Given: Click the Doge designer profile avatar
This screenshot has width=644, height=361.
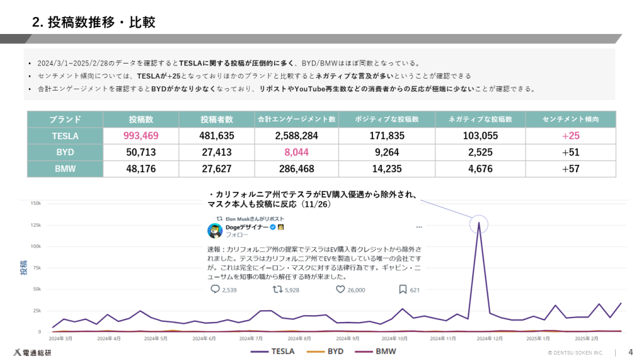Looking at the screenshot, I should point(215,231).
